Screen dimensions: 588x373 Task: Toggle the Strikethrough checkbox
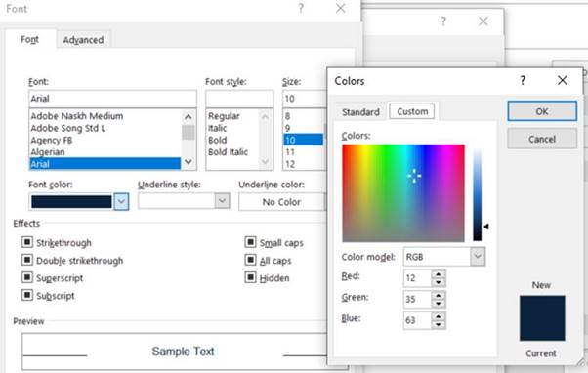pos(27,242)
